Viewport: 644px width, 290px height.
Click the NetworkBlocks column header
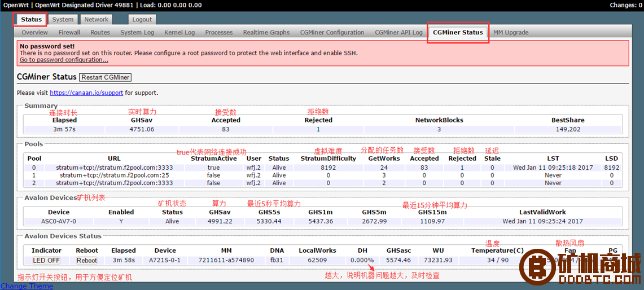439,120
